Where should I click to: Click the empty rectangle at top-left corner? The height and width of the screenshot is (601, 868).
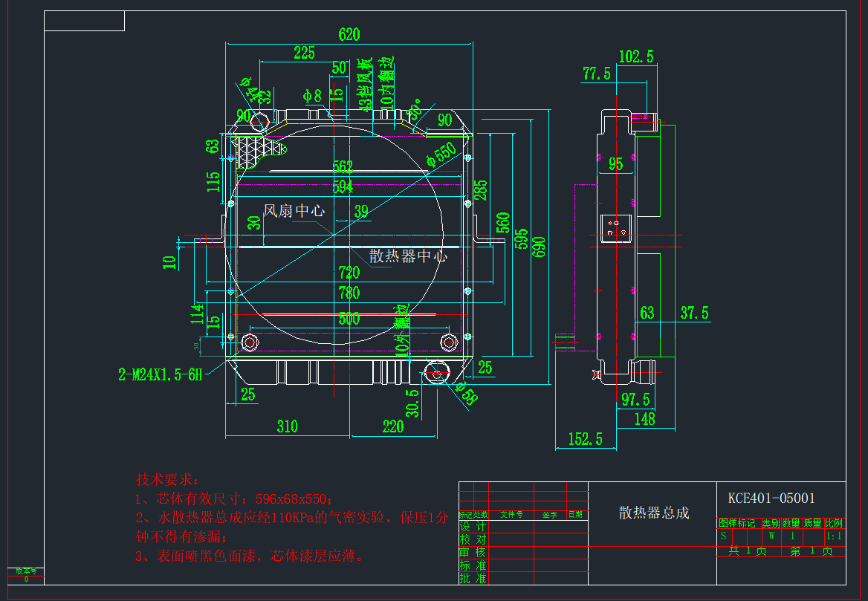pos(84,22)
